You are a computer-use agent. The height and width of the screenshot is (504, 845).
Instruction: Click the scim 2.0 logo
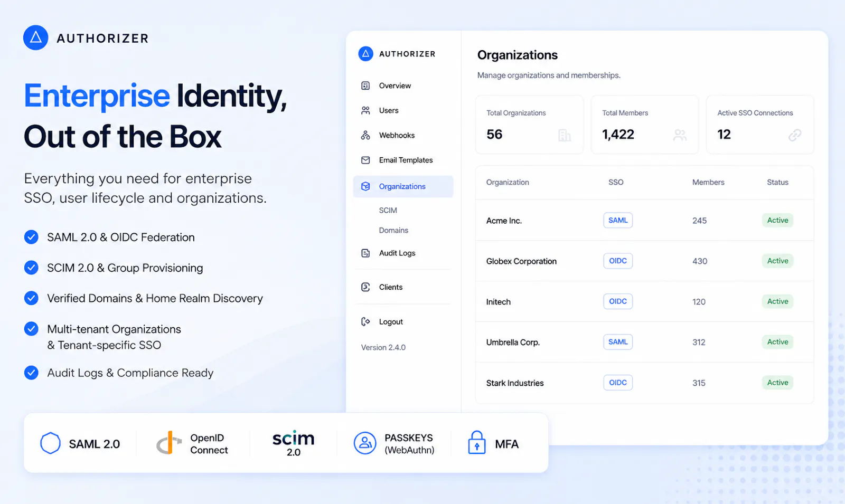[294, 443]
